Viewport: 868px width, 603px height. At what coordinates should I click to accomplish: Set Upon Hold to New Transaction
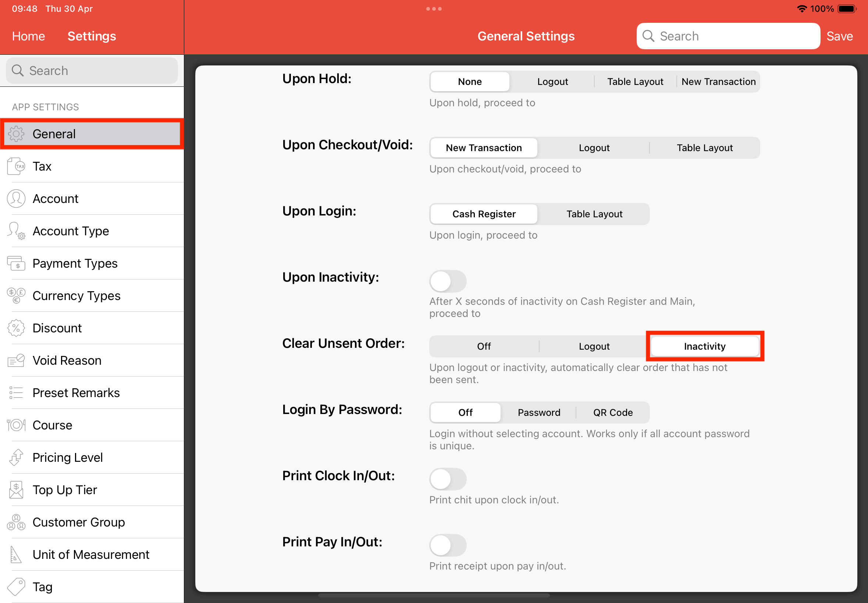tap(718, 82)
